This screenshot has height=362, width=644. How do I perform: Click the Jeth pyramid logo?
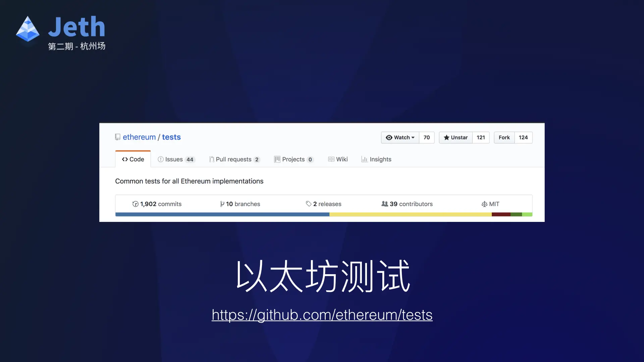coord(28,29)
